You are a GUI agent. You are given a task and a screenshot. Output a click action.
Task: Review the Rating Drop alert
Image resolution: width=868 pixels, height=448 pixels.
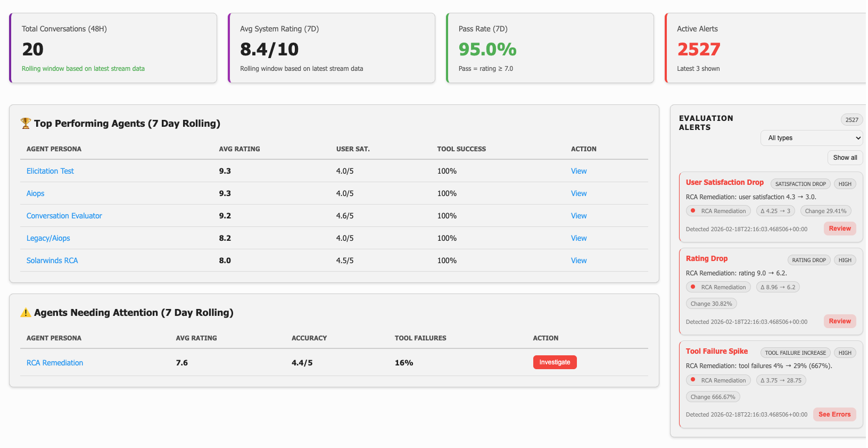click(x=839, y=321)
